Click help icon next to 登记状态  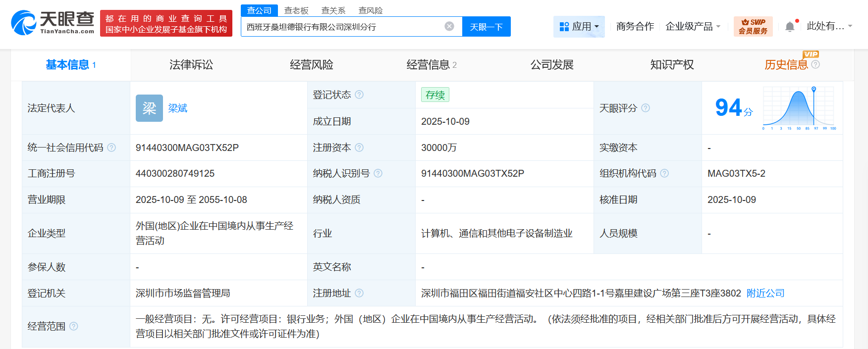coord(359,95)
